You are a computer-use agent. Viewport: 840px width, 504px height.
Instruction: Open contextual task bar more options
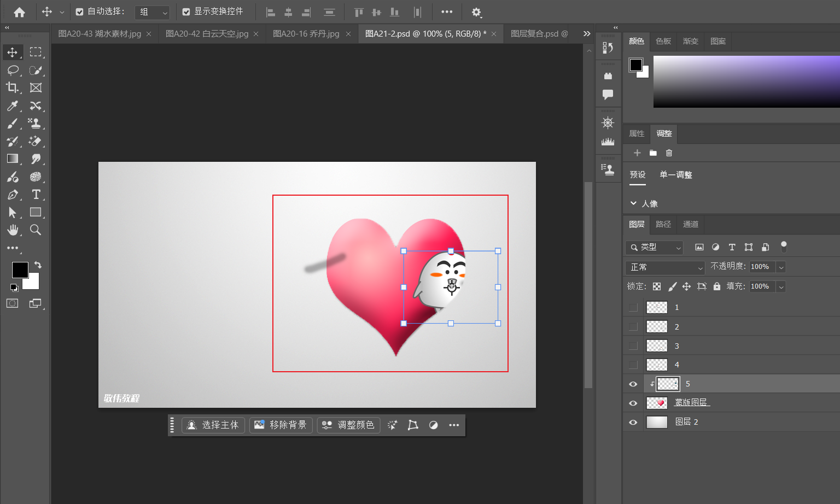(x=454, y=425)
